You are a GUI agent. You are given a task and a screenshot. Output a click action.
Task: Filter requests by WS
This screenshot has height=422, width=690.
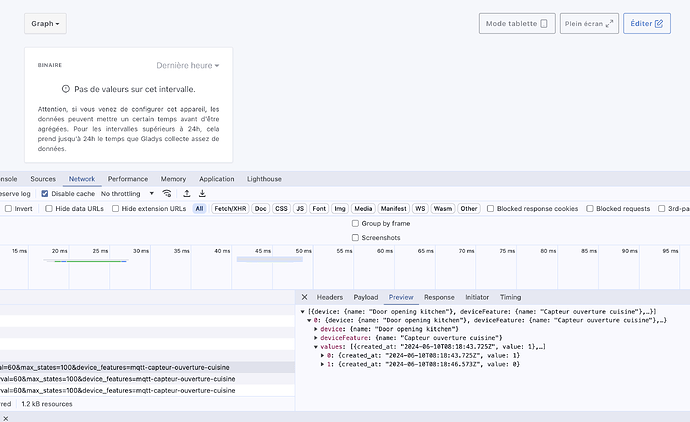point(420,209)
